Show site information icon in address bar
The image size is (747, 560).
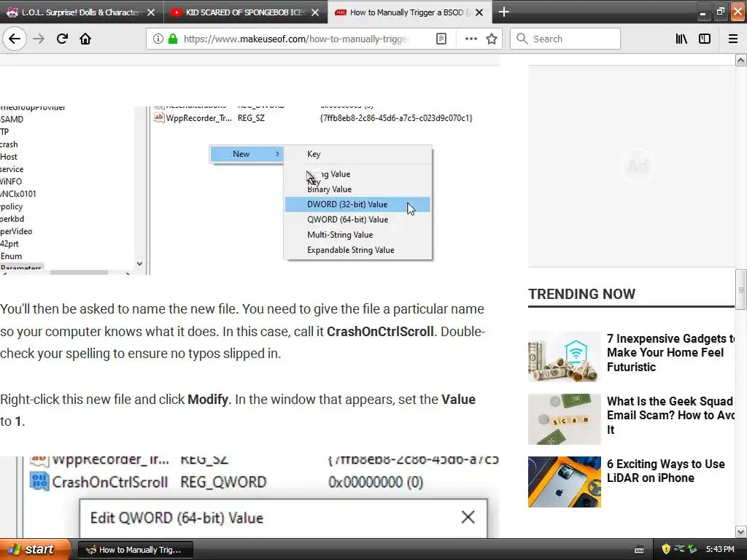pyautogui.click(x=158, y=39)
